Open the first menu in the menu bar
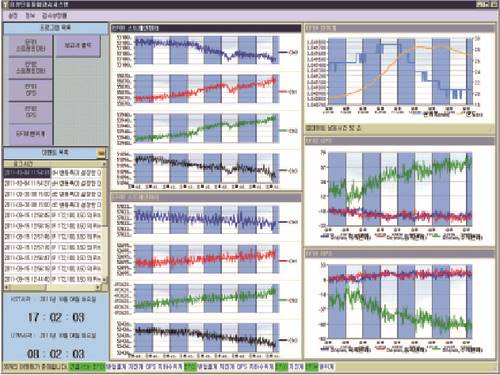This screenshot has width=500, height=375. 13,16
